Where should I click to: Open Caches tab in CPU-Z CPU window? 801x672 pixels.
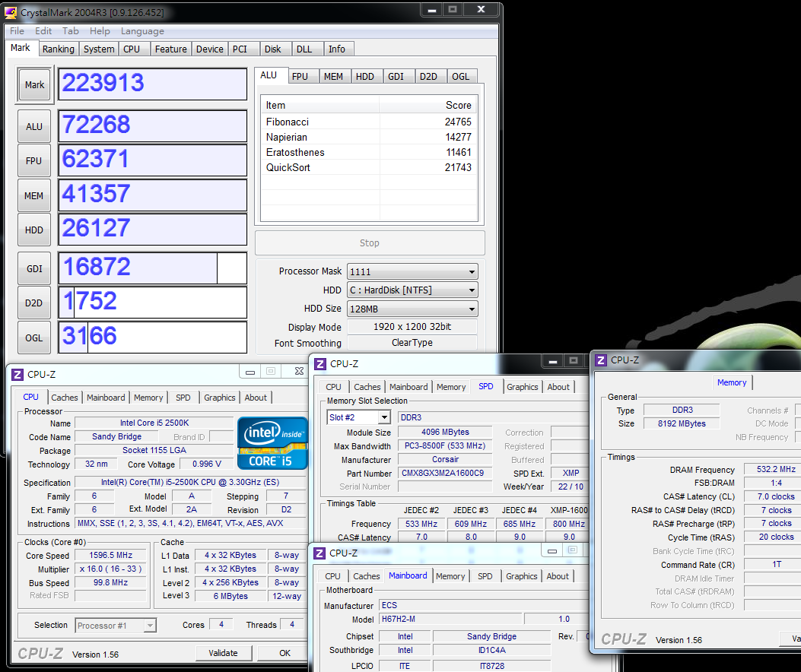coord(65,398)
